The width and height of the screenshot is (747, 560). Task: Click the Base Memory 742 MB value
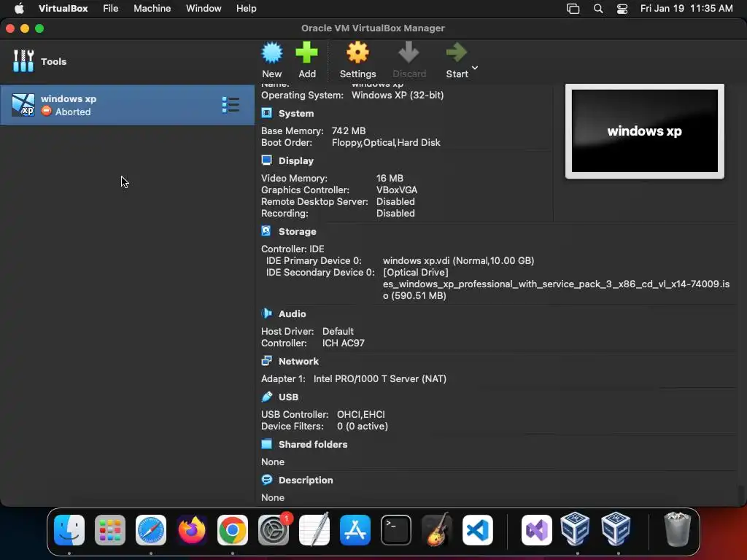349,131
